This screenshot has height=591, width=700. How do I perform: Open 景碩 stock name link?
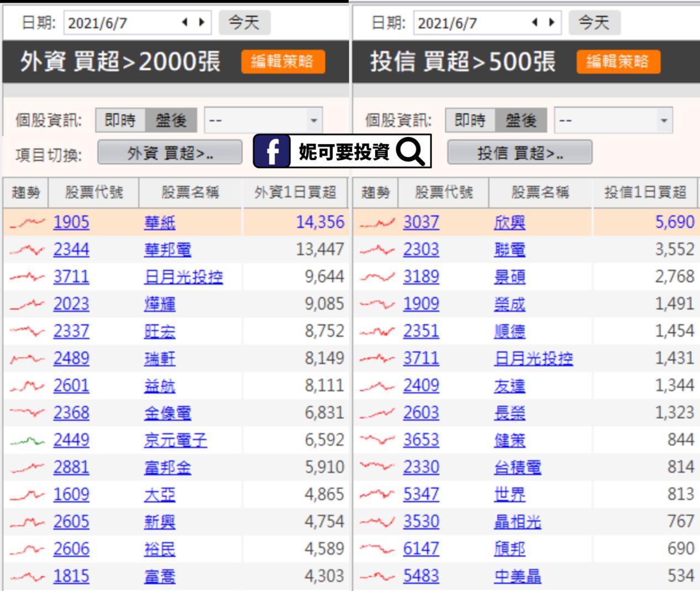(x=509, y=277)
